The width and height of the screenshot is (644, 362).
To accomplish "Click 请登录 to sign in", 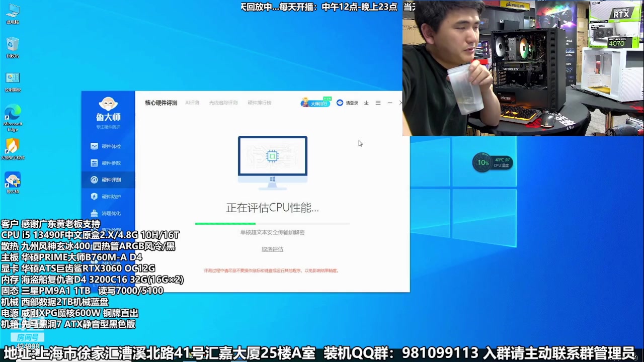I will pyautogui.click(x=348, y=103).
